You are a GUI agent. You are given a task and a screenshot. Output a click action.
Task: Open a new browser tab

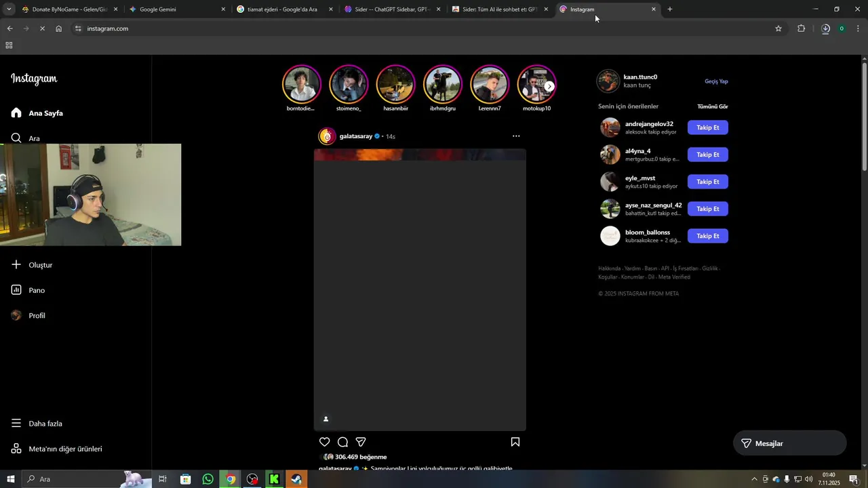pyautogui.click(x=670, y=9)
